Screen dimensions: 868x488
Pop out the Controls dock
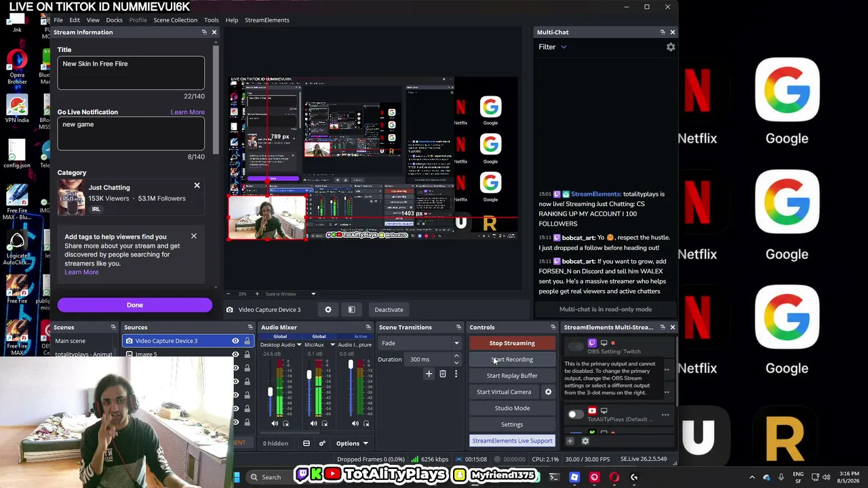tap(553, 327)
